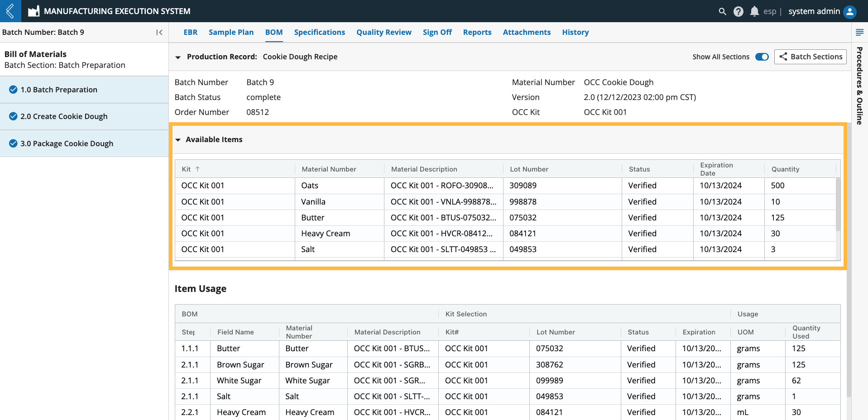Click Material Description header in Available Items
Image resolution: width=868 pixels, height=420 pixels.
[x=424, y=169]
